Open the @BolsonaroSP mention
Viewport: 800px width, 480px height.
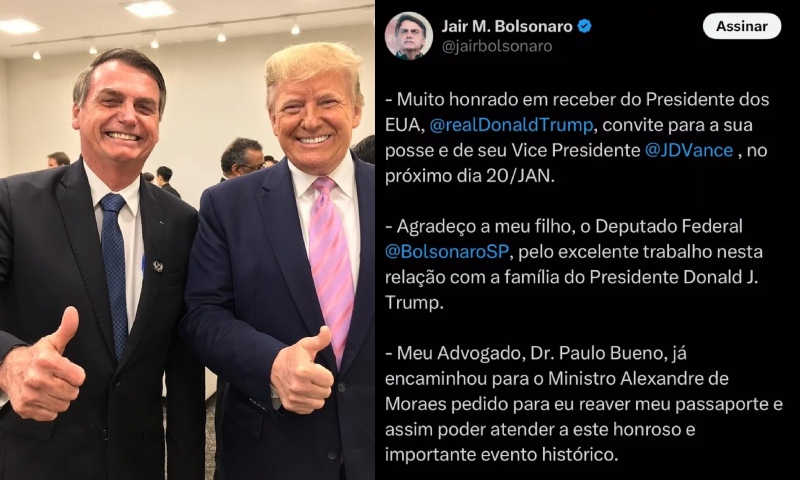(x=447, y=251)
